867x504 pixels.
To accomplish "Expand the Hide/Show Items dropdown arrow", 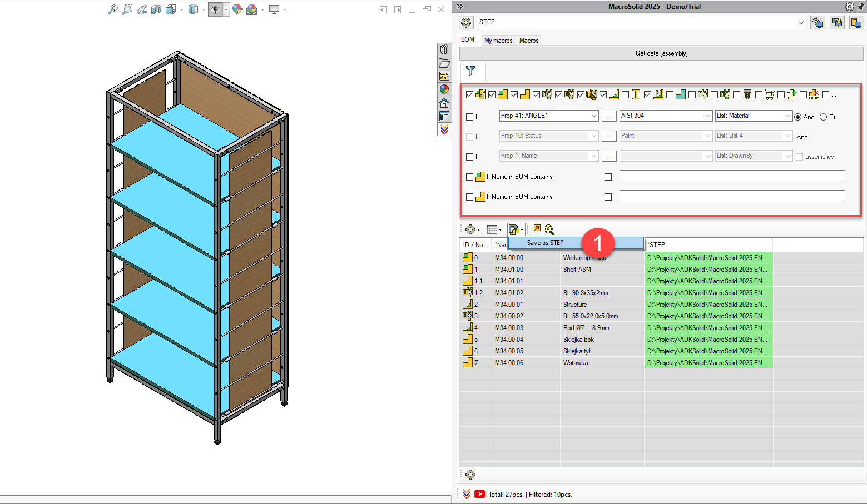I will coord(226,9).
